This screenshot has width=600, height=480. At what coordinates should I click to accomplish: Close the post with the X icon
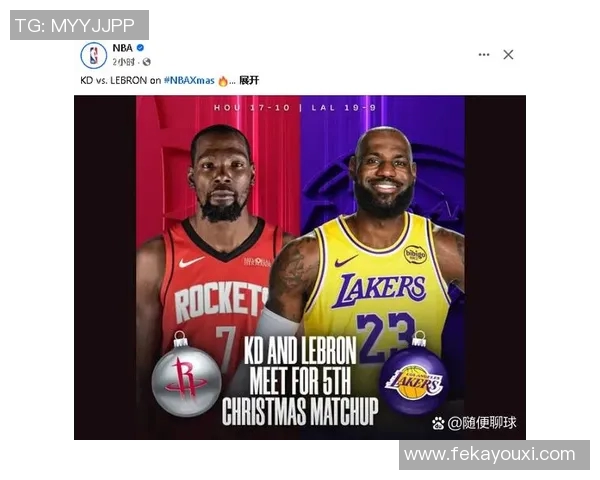pos(508,55)
